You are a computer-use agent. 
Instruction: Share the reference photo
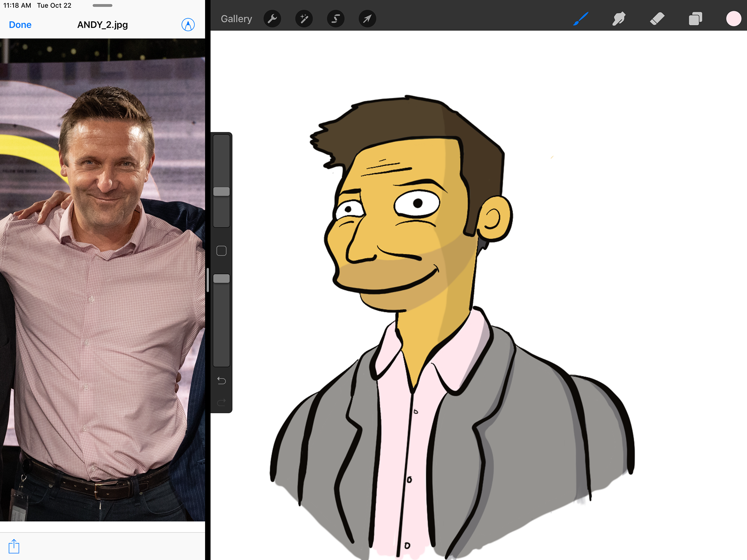pyautogui.click(x=14, y=546)
